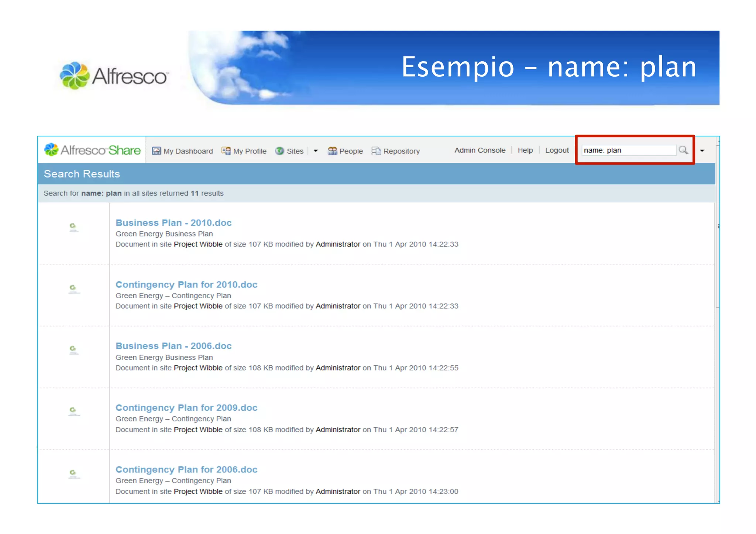This screenshot has height=534, width=756.
Task: Click the search field containing 'name: plan'
Action: click(x=629, y=150)
